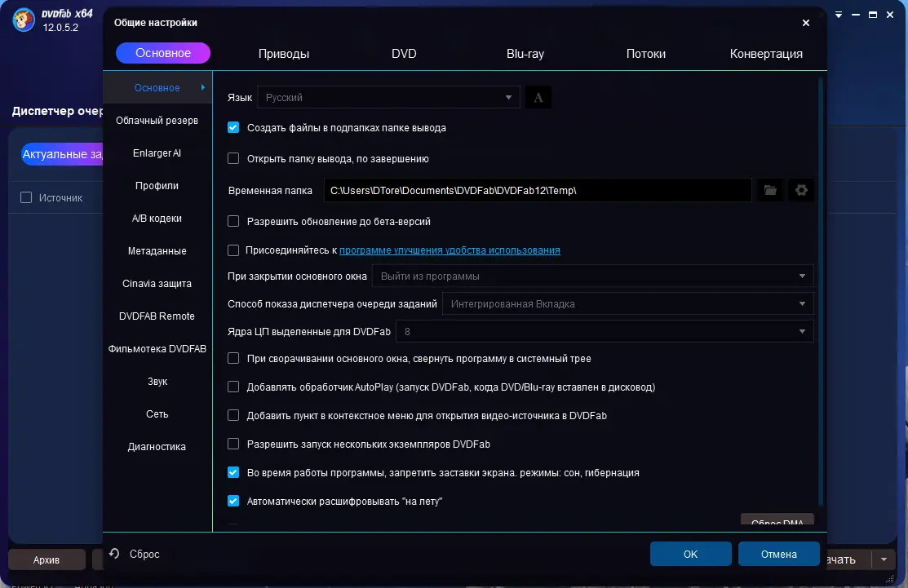Viewport: 908px width, 588px height.
Task: Open 'Ядра ЦП выделенные для DVDFab' dropdown
Action: click(x=605, y=332)
